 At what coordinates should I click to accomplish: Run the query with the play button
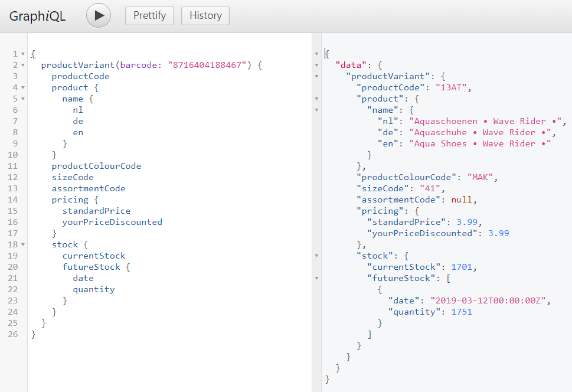click(99, 15)
